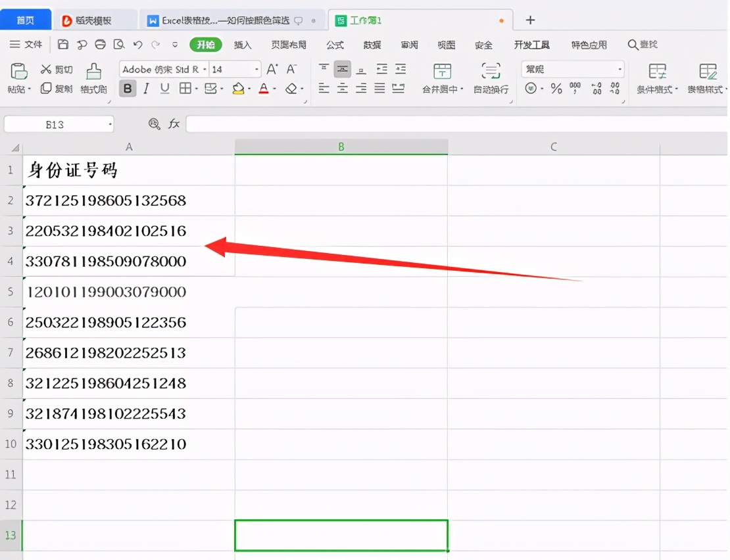Click the fill color bucket icon
Image resolution: width=730 pixels, height=560 pixels.
(x=238, y=88)
